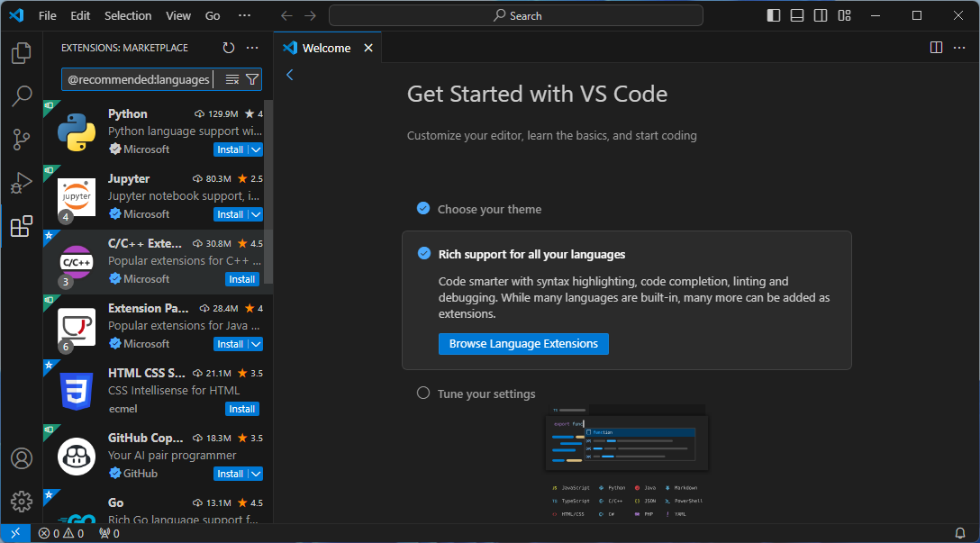Expand the Jupyter Install dropdown arrow
980x543 pixels.
click(256, 214)
